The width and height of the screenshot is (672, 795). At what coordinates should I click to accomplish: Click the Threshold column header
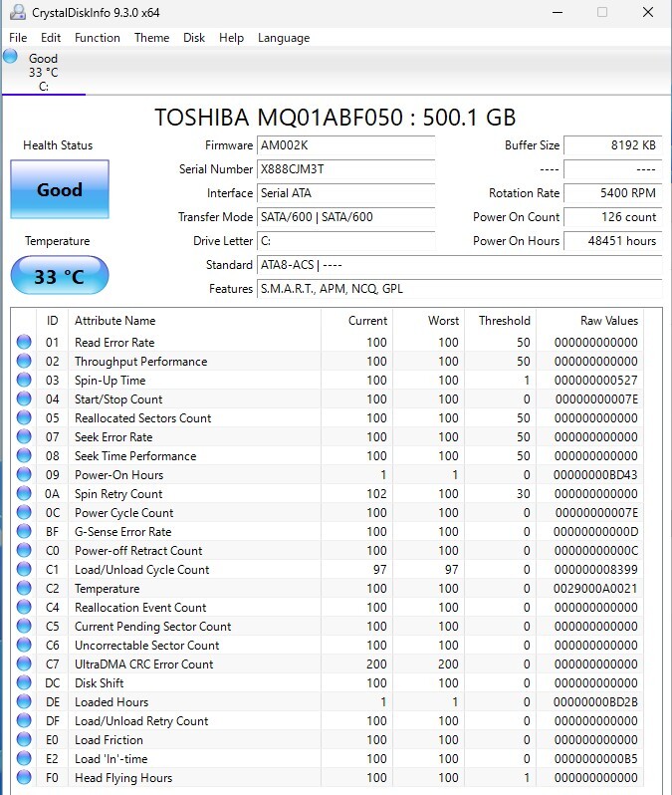click(x=500, y=321)
